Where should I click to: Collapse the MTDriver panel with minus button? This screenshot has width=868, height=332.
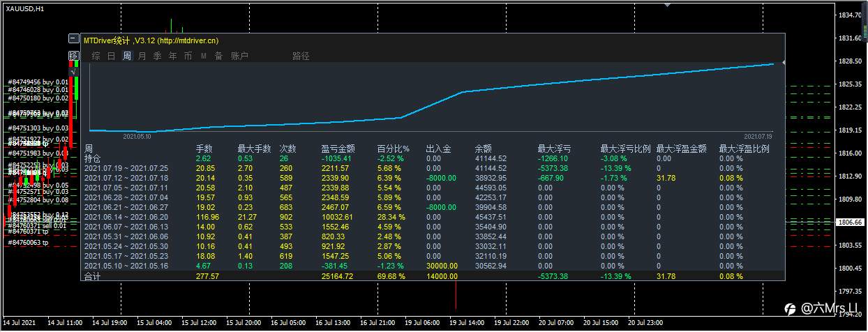pos(73,40)
